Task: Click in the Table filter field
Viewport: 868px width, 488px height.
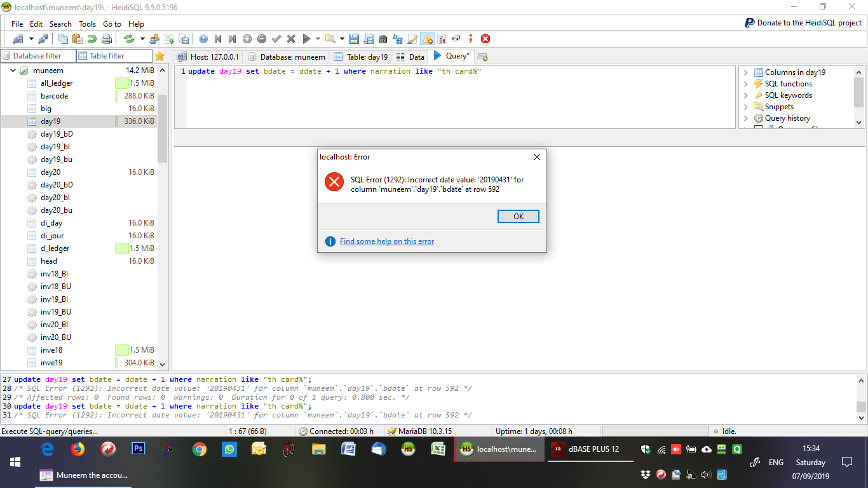Action: click(x=118, y=56)
